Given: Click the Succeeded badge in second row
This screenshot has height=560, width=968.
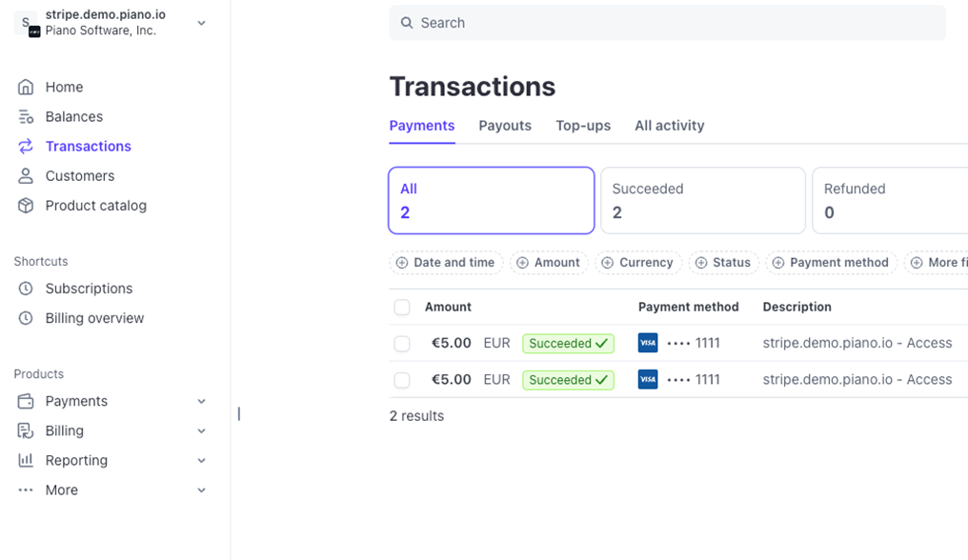Looking at the screenshot, I should 568,380.
